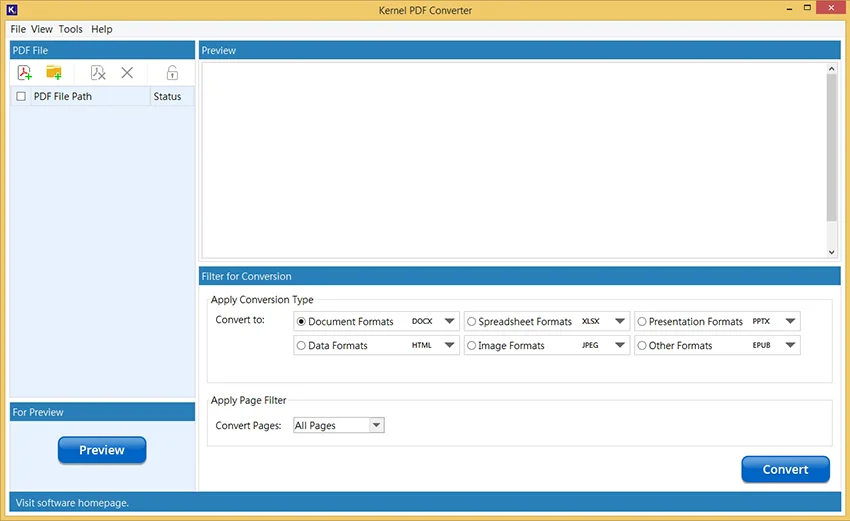850x521 pixels.
Task: Open the File menu
Action: click(x=18, y=29)
